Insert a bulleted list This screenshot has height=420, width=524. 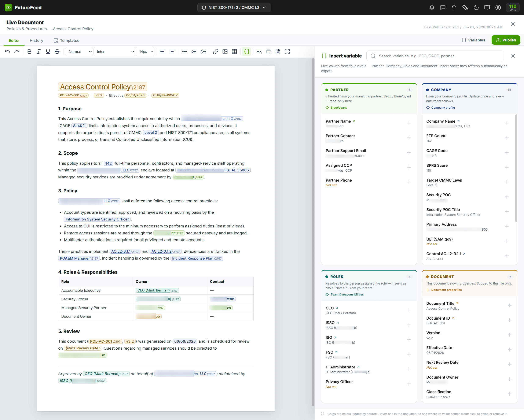185,51
